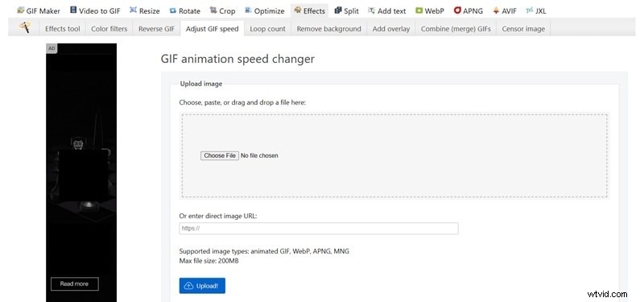Go to the Optimize tool

(x=265, y=10)
